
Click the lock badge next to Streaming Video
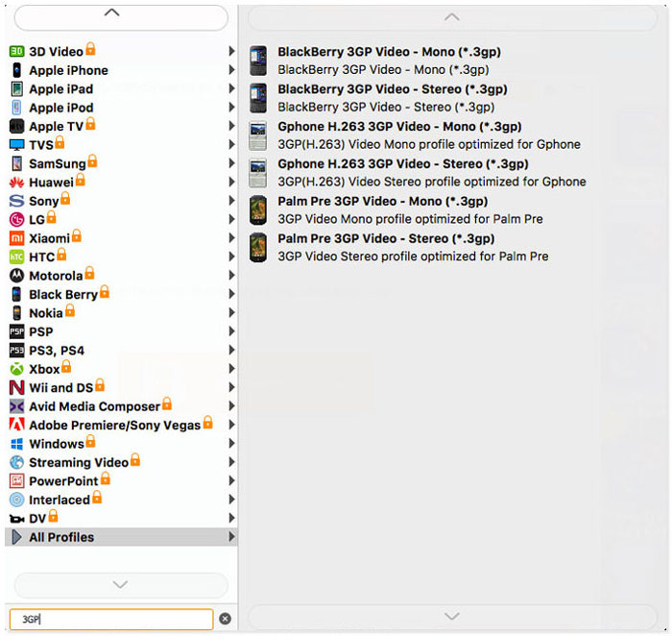pos(135,459)
